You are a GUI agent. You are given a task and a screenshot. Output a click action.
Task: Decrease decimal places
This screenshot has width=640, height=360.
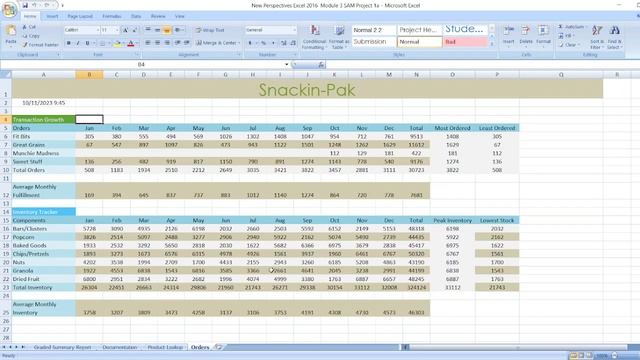tap(293, 43)
